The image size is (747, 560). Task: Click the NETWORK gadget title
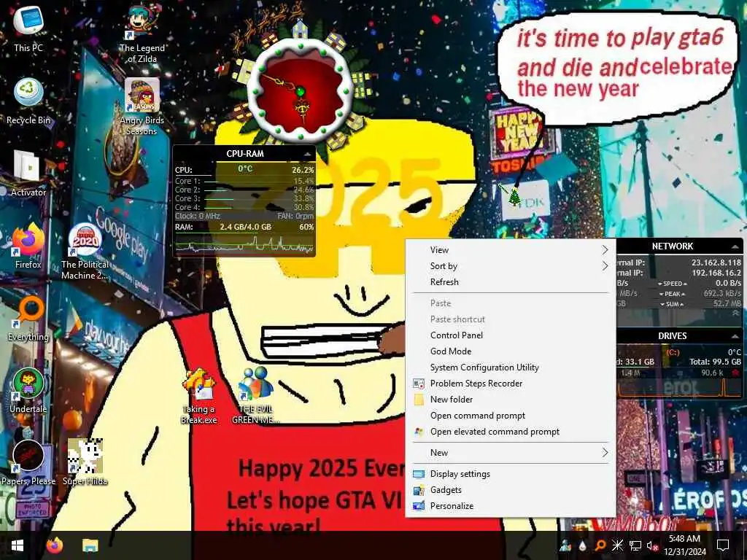672,246
